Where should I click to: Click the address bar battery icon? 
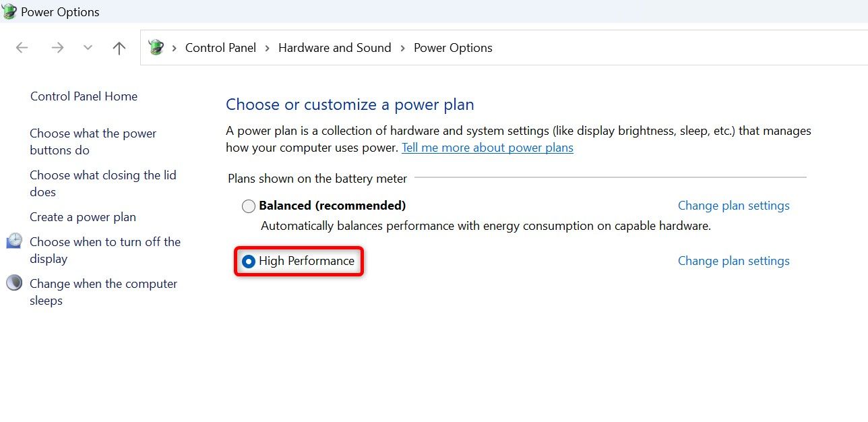point(156,48)
